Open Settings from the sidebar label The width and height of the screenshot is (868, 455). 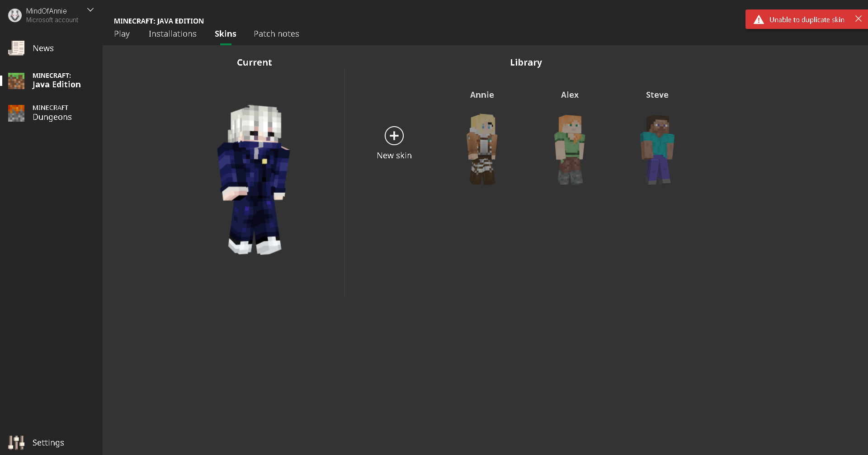(48, 443)
